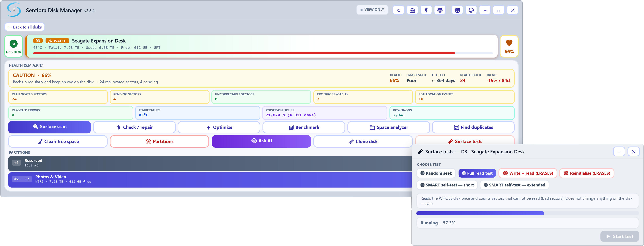Screen dimensions: 644x246
Task: Open the Benchmark tool
Action: click(x=304, y=127)
